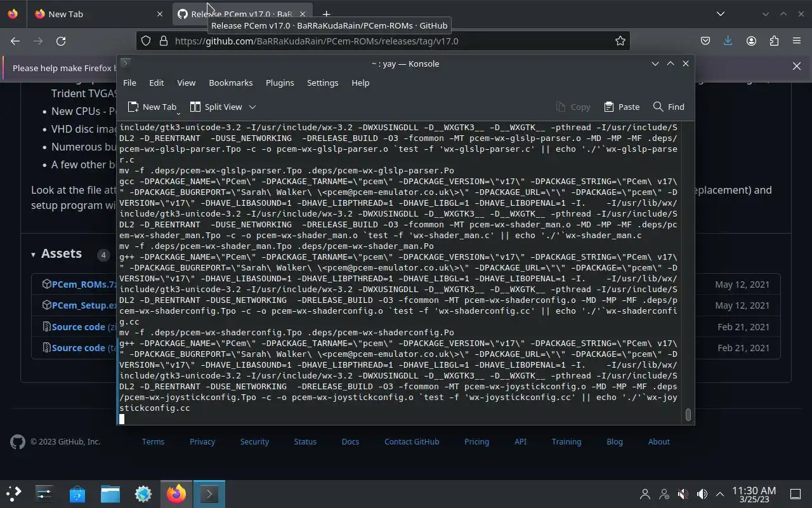This screenshot has width=812, height=508.
Task: Open the Pricing footer link
Action: pyautogui.click(x=476, y=441)
